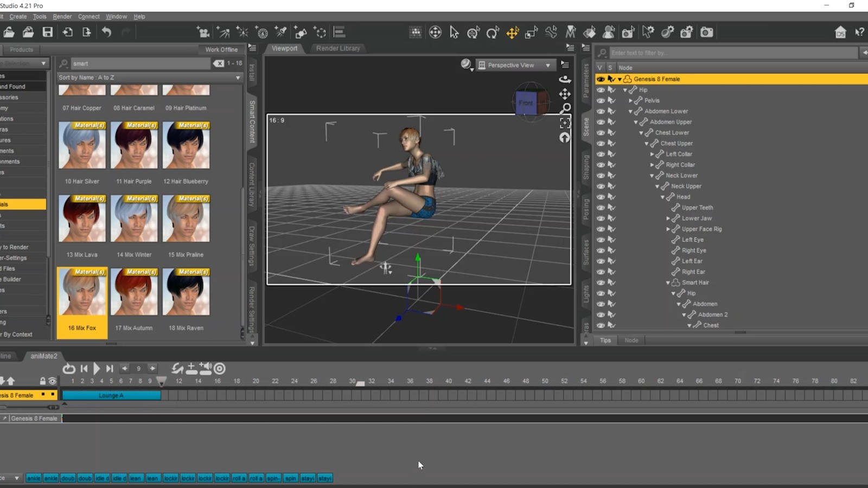The image size is (868, 488).
Task: Create a new point light
Action: click(x=242, y=33)
